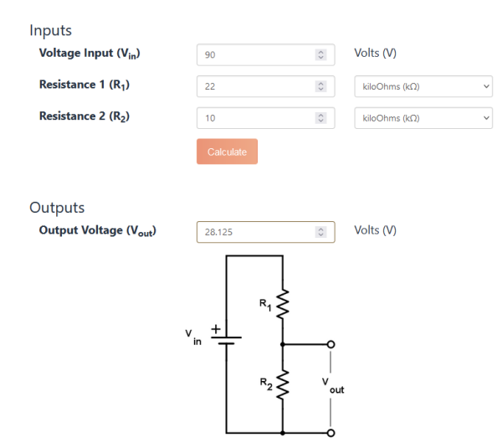Lower Resistance 2 with the down spinner arrow
The image size is (502, 448).
(320, 121)
